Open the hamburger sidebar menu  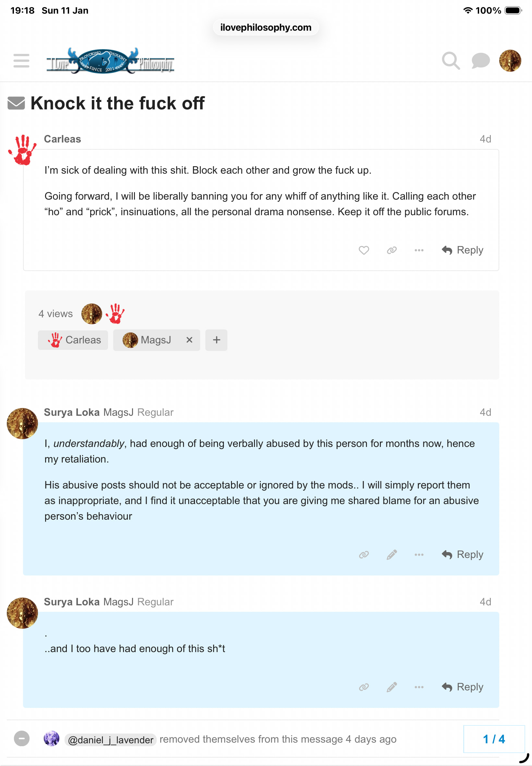tap(21, 61)
